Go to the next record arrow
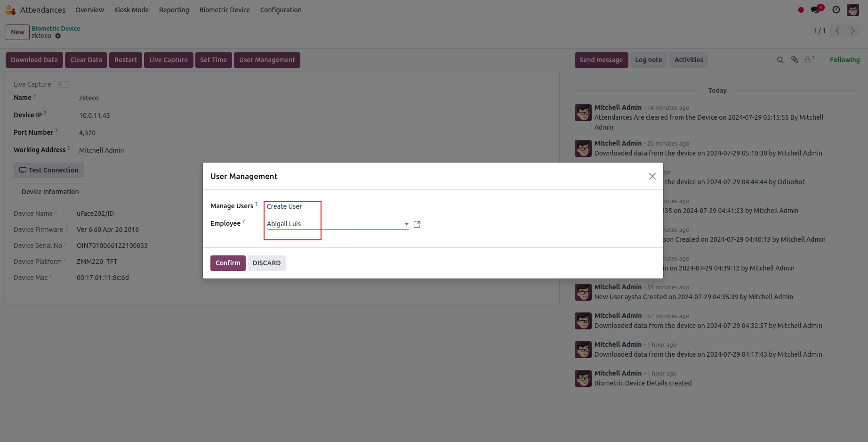The image size is (868, 442). coord(852,31)
